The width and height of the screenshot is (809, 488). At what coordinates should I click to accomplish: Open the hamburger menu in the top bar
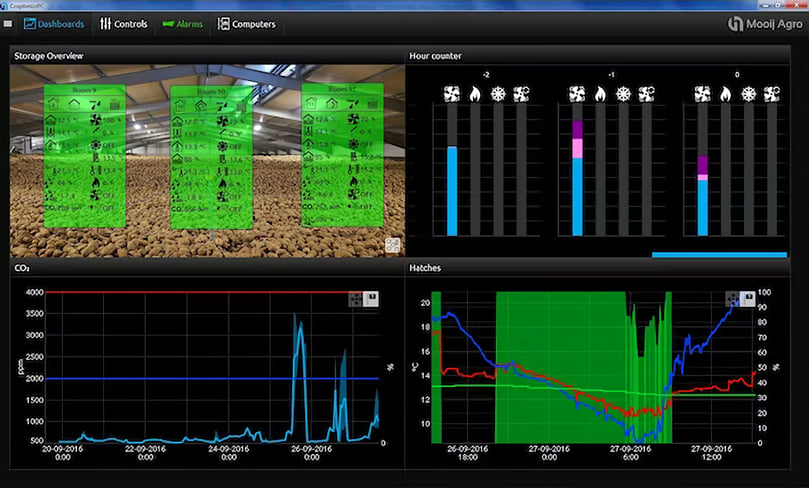(x=8, y=24)
